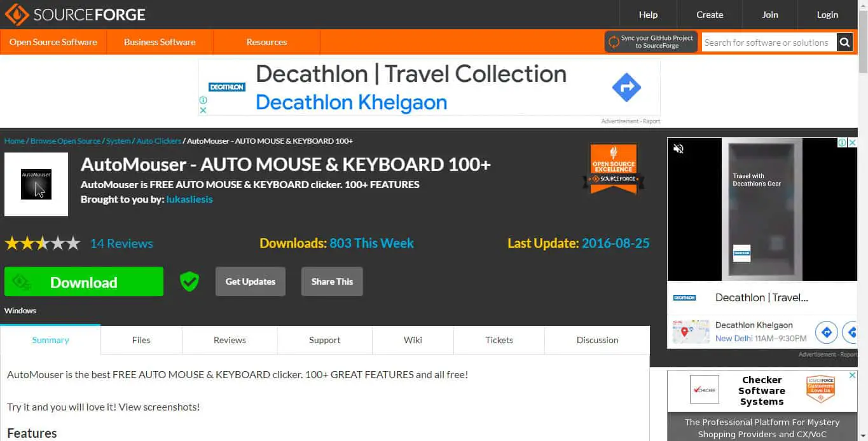
Task: Click the green Download button
Action: [84, 282]
